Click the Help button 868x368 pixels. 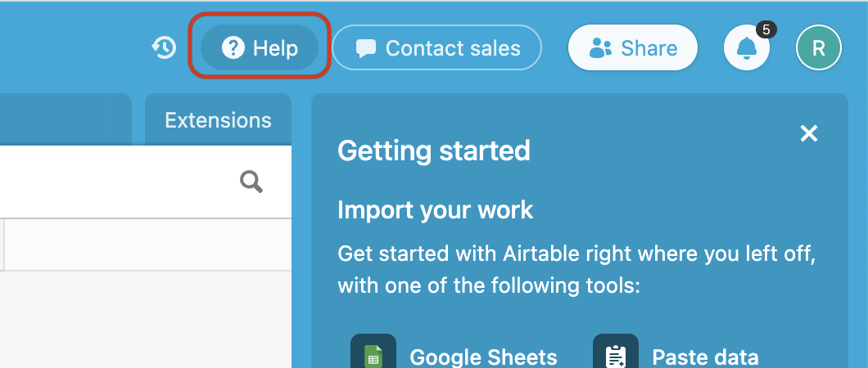260,48
